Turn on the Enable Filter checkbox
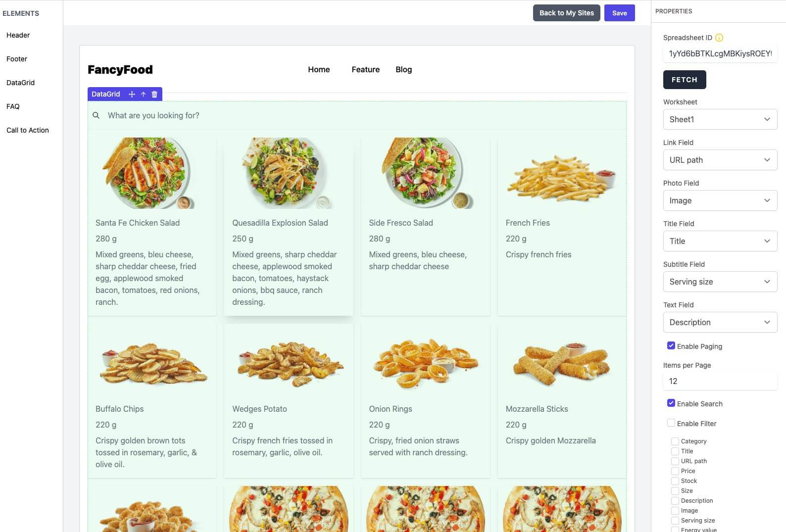 [671, 423]
